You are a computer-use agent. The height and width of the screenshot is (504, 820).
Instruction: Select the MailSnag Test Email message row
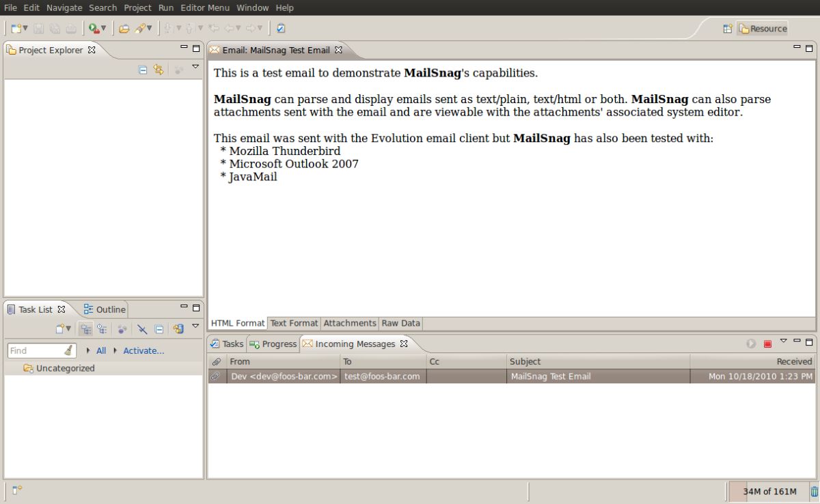click(512, 376)
